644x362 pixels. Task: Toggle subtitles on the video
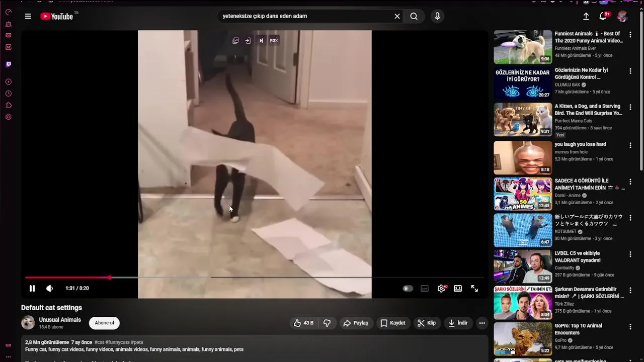click(x=425, y=288)
